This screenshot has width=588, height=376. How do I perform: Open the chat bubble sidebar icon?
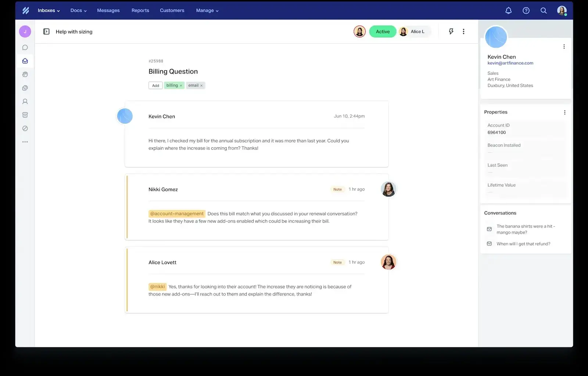25,47
